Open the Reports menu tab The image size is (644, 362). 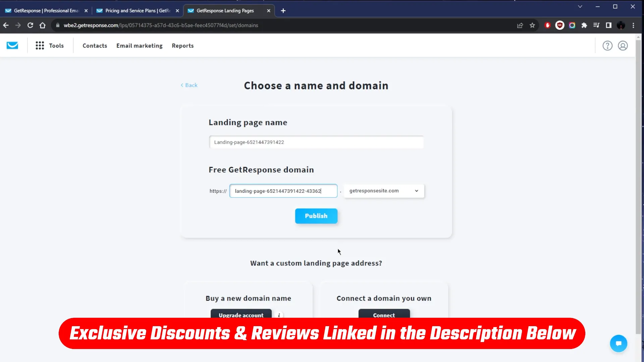(x=182, y=46)
